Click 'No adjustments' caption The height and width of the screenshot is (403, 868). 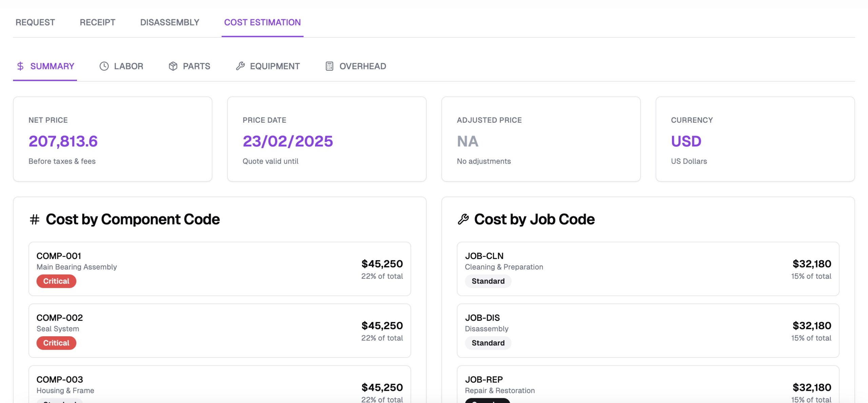[484, 161]
